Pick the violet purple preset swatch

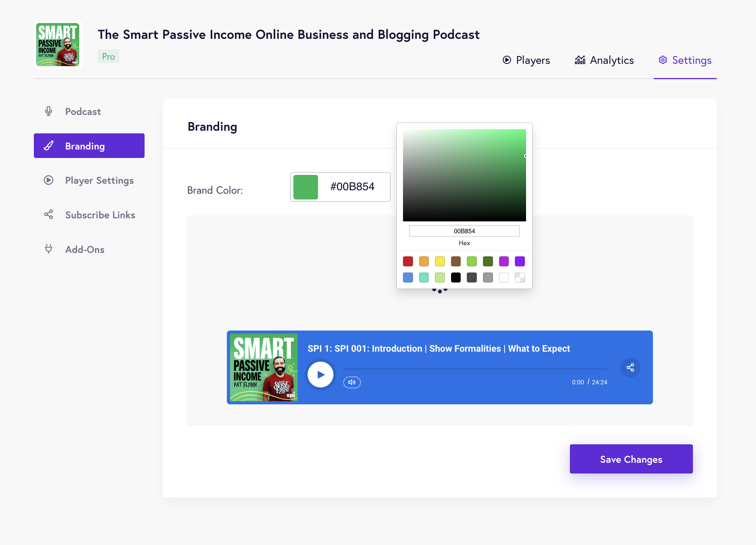[520, 261]
